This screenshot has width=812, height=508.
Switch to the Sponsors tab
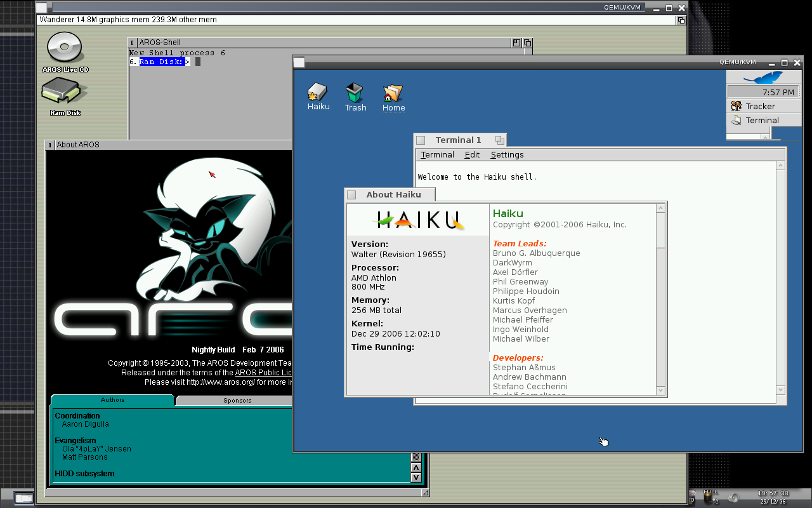(x=237, y=401)
